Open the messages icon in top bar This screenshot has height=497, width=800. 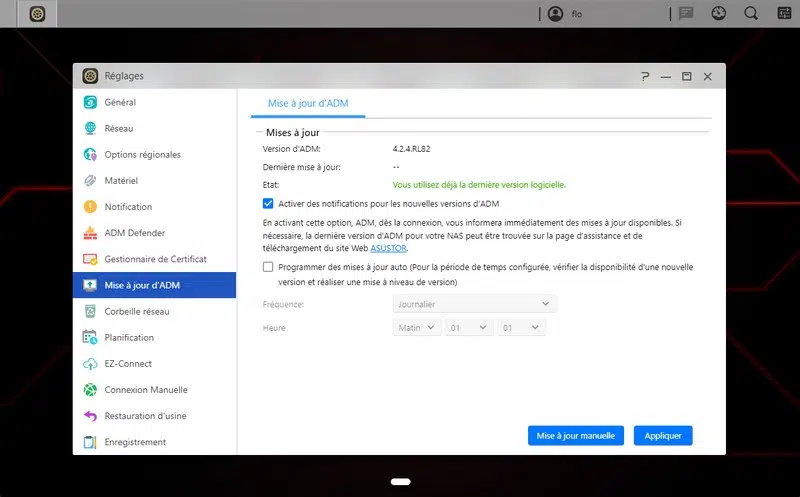coord(686,14)
